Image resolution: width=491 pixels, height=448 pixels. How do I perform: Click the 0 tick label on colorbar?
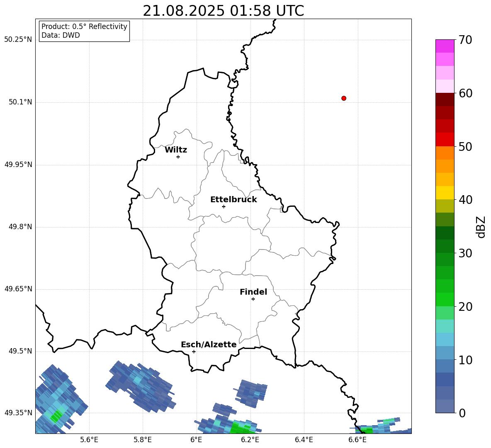coord(462,413)
